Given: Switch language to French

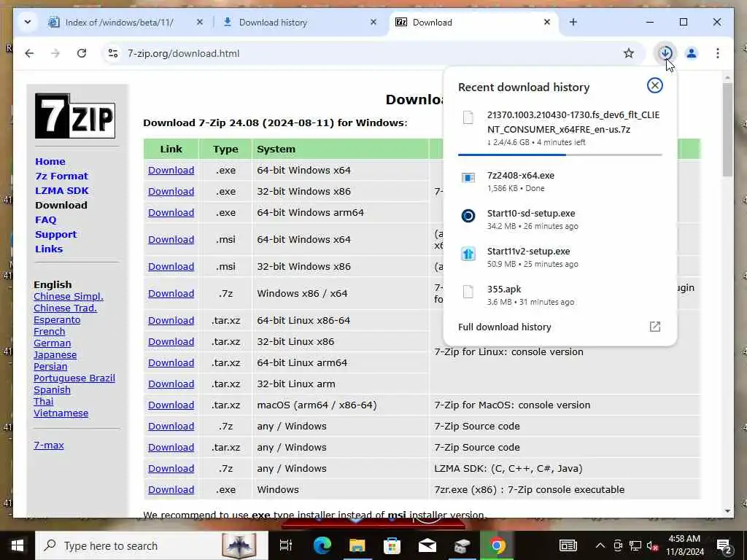Looking at the screenshot, I should (x=49, y=332).
